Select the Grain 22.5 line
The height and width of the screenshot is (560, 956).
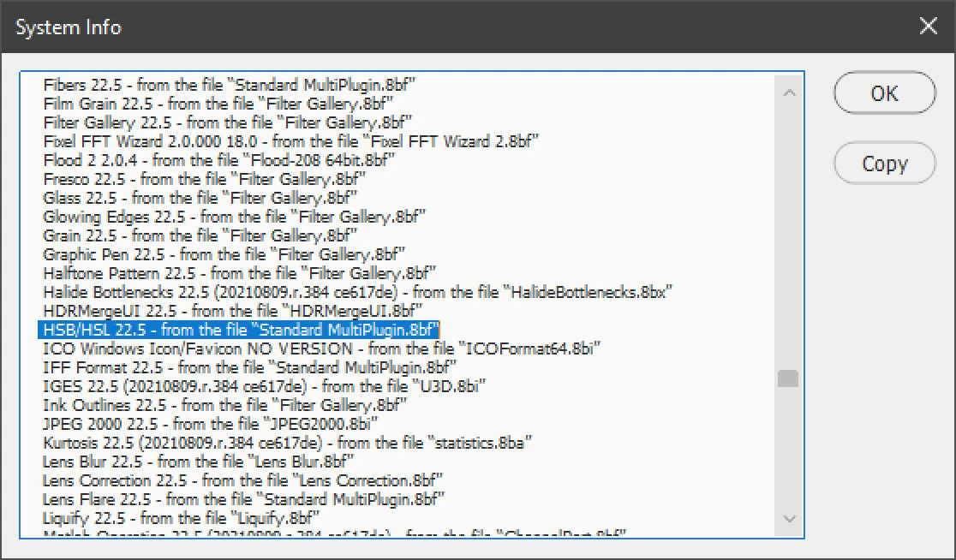point(200,235)
